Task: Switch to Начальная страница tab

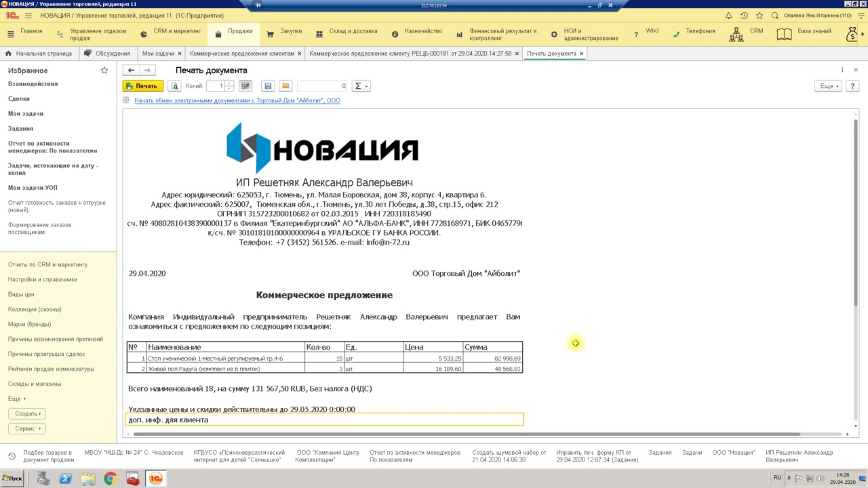Action: point(39,54)
